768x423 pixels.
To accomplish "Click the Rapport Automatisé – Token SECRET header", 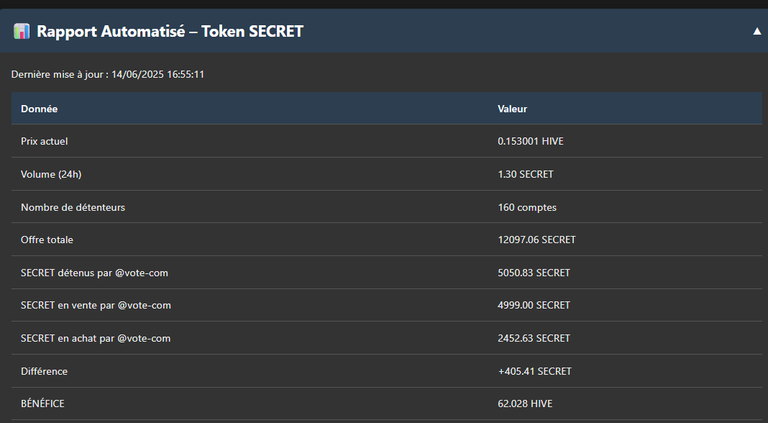I will click(170, 31).
